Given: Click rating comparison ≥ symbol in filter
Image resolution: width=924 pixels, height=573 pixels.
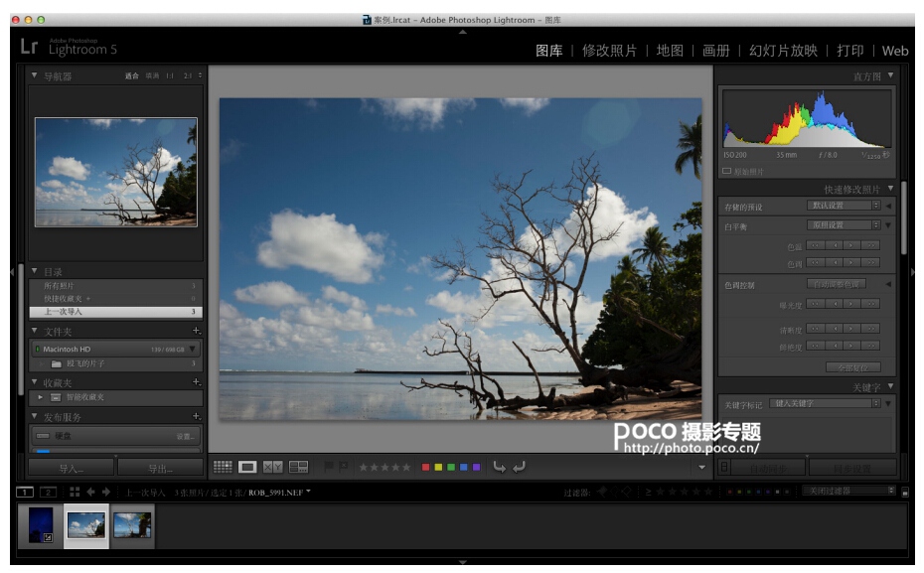Looking at the screenshot, I should point(648,492).
